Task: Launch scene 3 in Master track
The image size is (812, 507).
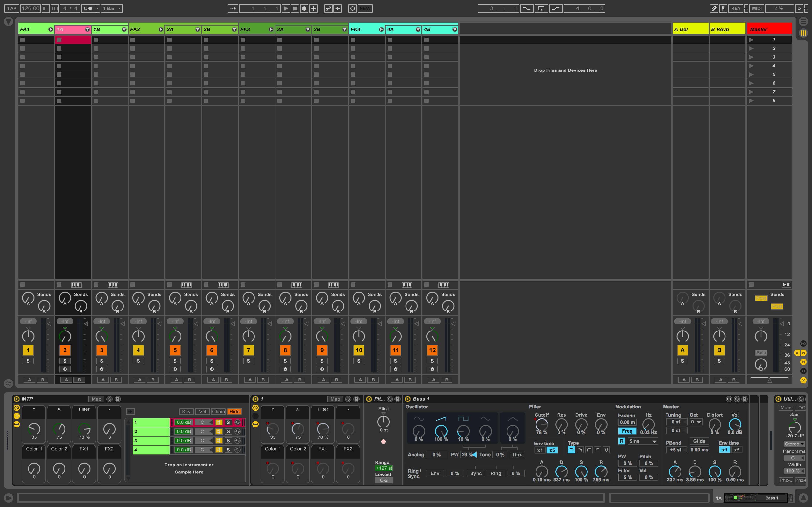Action: pyautogui.click(x=751, y=57)
